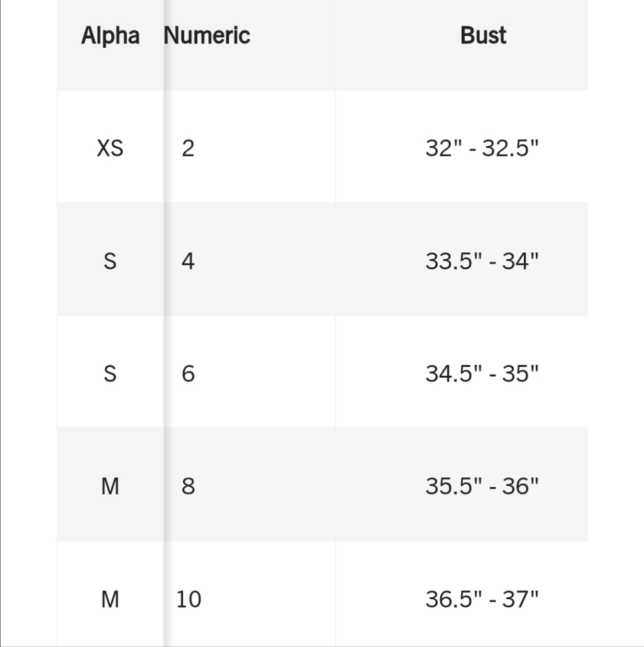Select numeric size 4 cell
644x647 pixels.
pyautogui.click(x=188, y=261)
